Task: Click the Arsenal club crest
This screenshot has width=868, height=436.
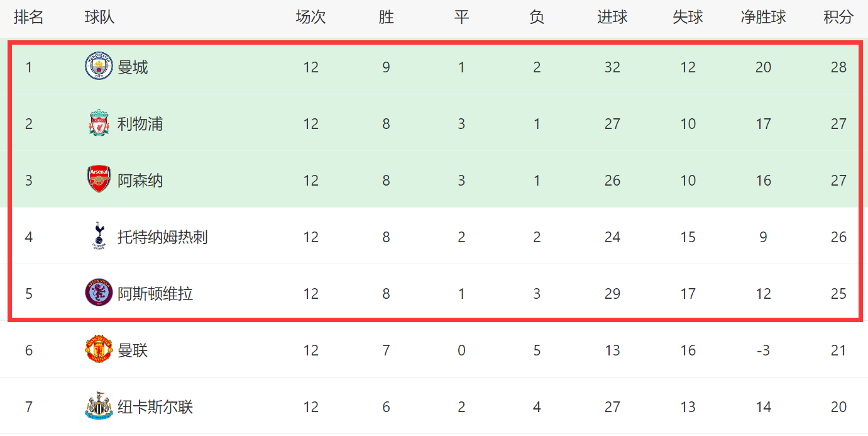Action: (99, 180)
